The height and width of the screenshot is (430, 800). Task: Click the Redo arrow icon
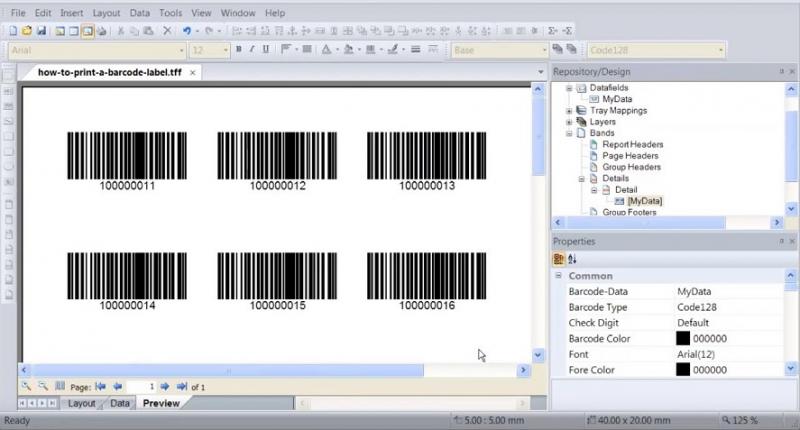click(209, 31)
